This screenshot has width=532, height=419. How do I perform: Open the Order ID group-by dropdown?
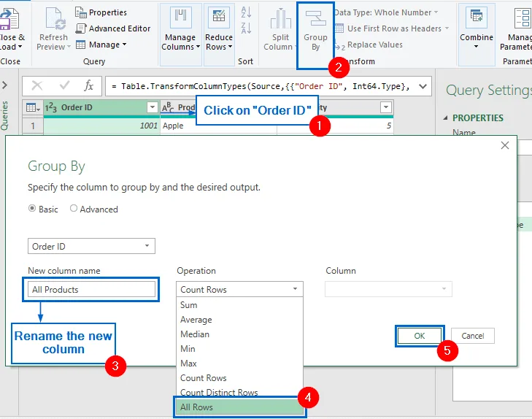[91, 246]
